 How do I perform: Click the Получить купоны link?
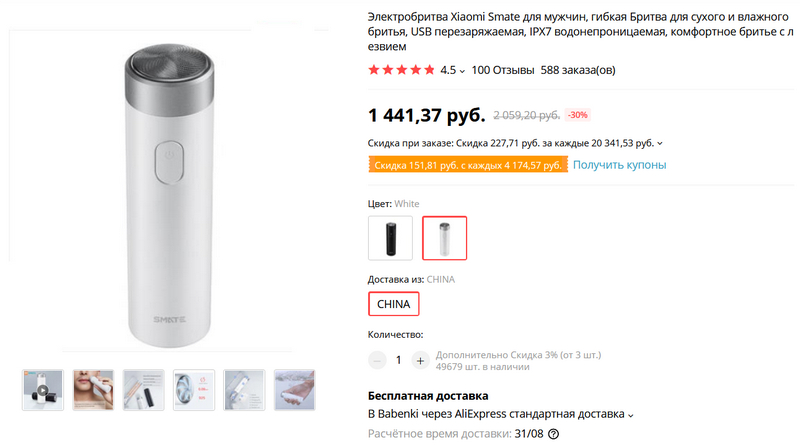pyautogui.click(x=619, y=165)
